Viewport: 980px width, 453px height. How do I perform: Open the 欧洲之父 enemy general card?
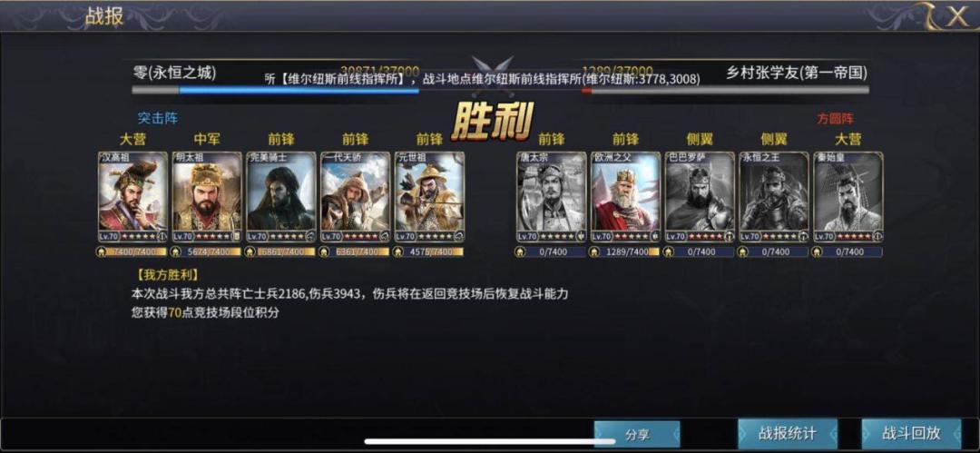(625, 197)
